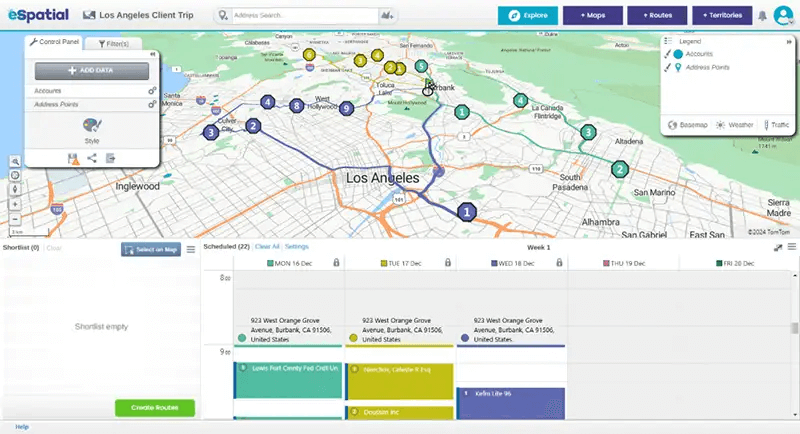Collapse the Legend panel arrows
The image size is (800, 434).
[789, 42]
